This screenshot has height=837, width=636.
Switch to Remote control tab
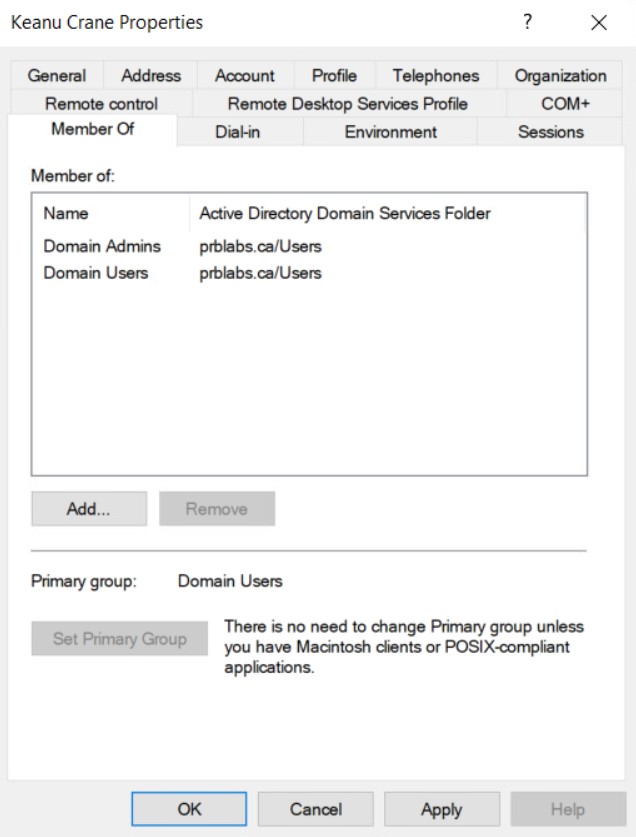coord(101,104)
